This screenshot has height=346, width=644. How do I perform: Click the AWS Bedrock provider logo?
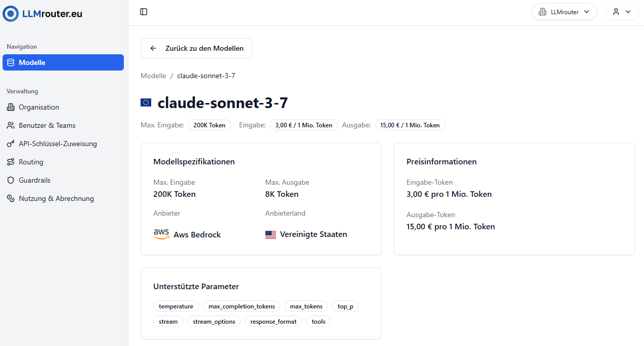coord(161,234)
